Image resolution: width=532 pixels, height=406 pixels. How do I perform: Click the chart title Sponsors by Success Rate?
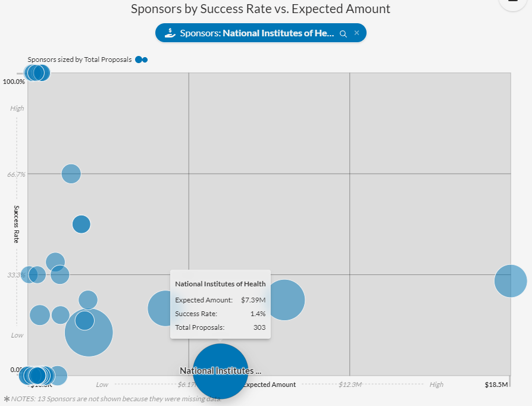[260, 8]
